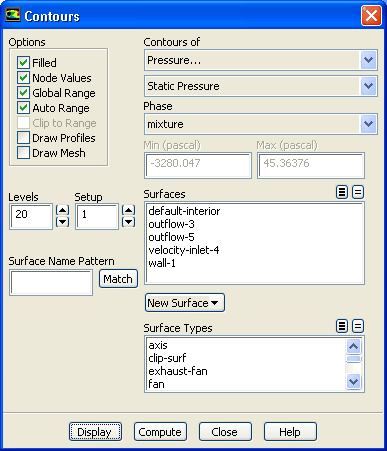Viewport: 387px width, 451px height.
Task: Click the Surface Types scrollbar thumb
Action: point(353,359)
